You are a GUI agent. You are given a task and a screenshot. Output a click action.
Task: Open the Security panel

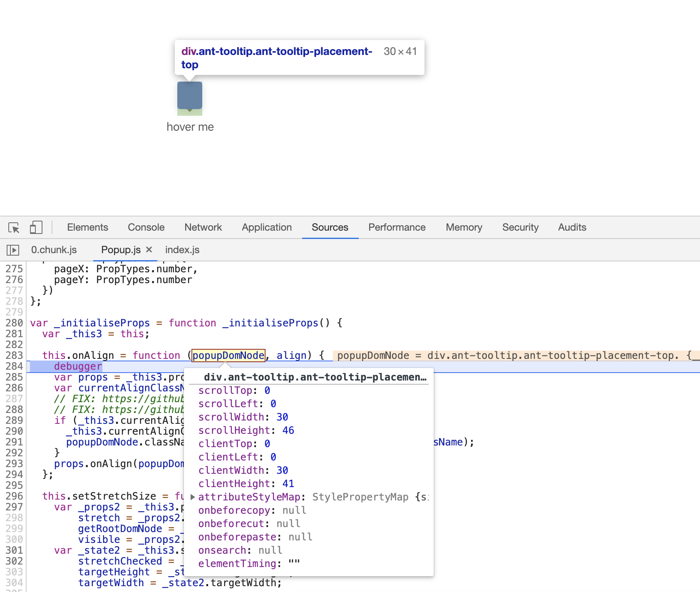coord(520,227)
